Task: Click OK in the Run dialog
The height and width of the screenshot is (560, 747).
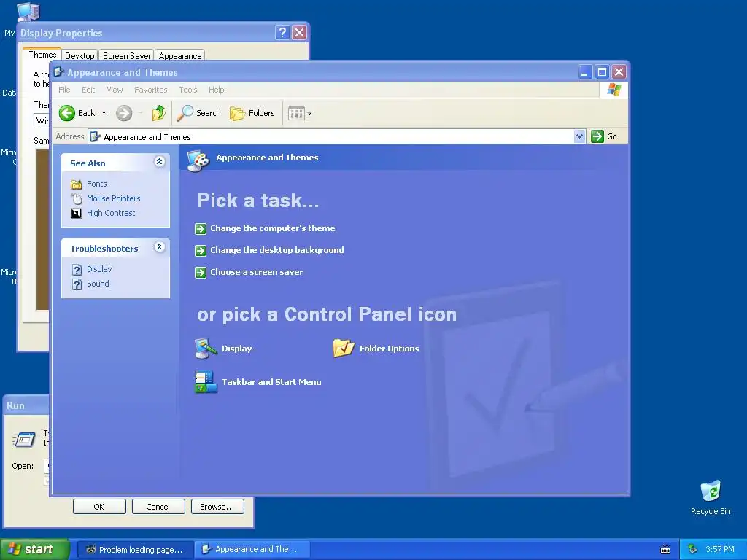Action: click(99, 507)
